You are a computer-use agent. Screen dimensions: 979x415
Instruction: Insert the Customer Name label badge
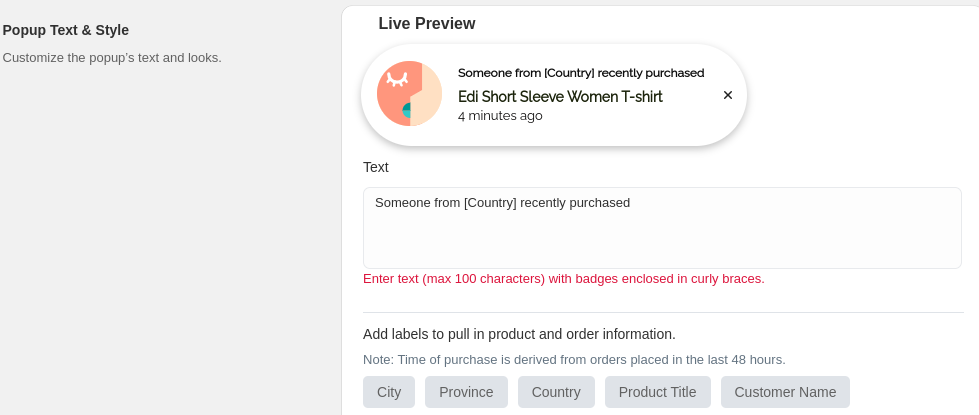785,392
